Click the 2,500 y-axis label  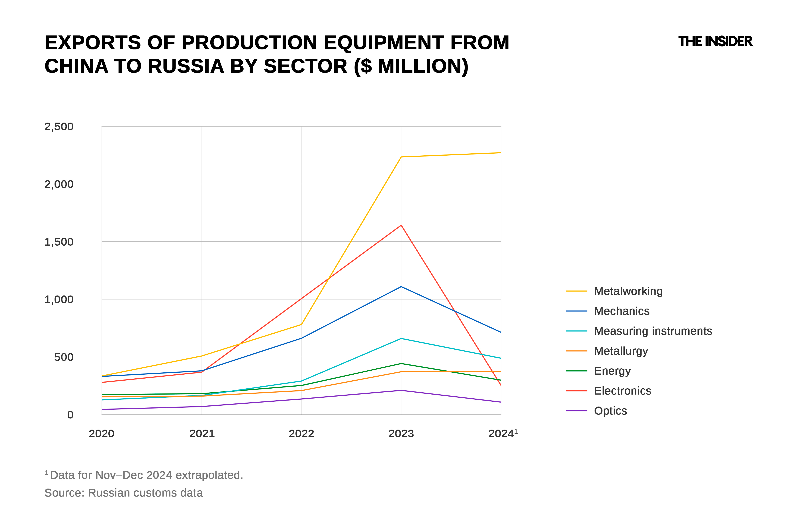pyautogui.click(x=59, y=127)
